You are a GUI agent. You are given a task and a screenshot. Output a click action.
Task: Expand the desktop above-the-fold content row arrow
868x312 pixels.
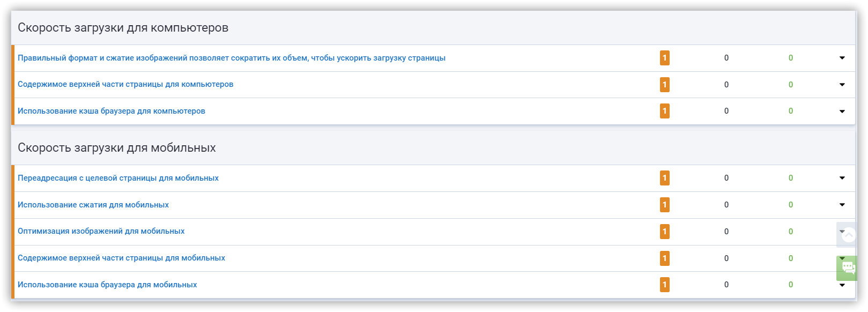click(842, 85)
